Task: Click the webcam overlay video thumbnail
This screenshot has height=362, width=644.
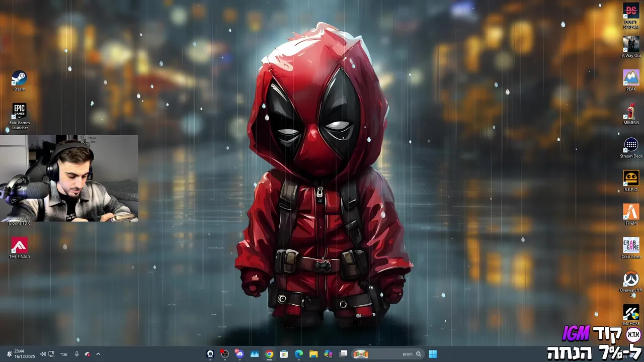Action: (x=69, y=178)
